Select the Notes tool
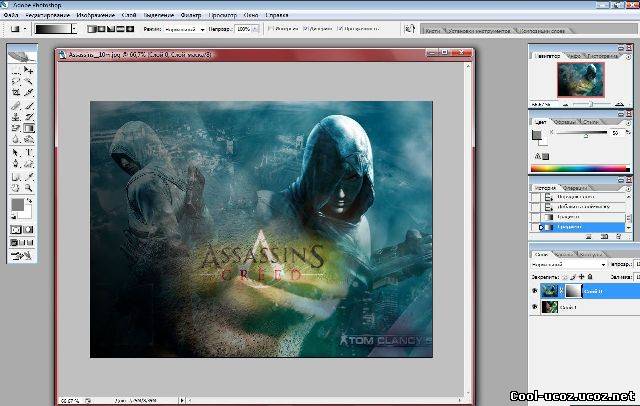The width and height of the screenshot is (640, 406). pos(16,177)
